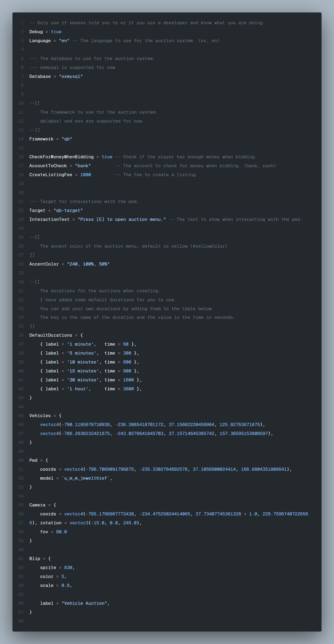Click the Framework "qb" value
The image size is (334, 644).
coord(67,139)
